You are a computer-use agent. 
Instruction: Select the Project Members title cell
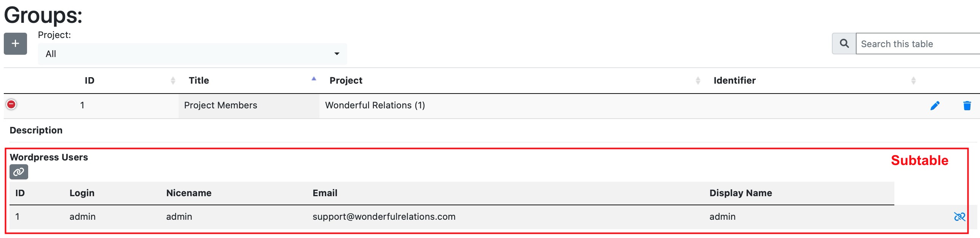[220, 105]
